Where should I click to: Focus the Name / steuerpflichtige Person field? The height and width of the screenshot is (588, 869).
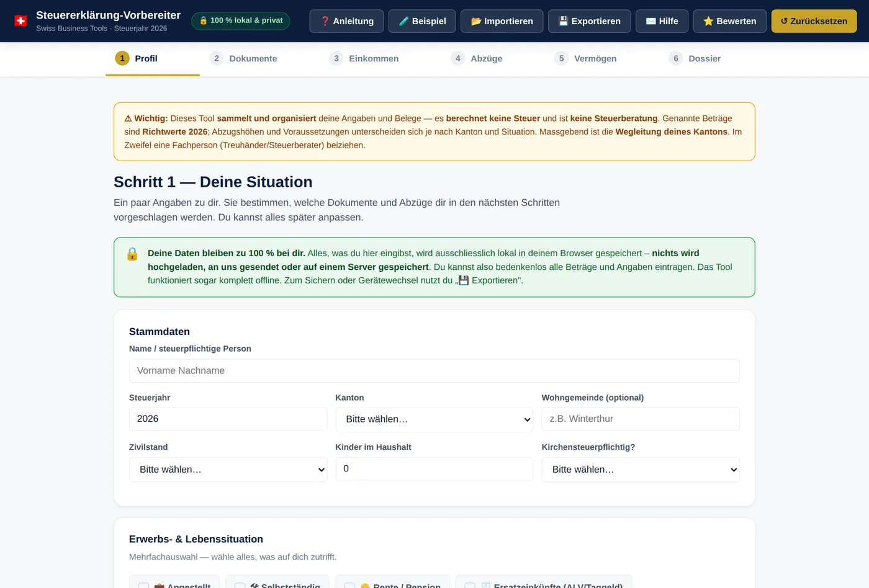[434, 371]
